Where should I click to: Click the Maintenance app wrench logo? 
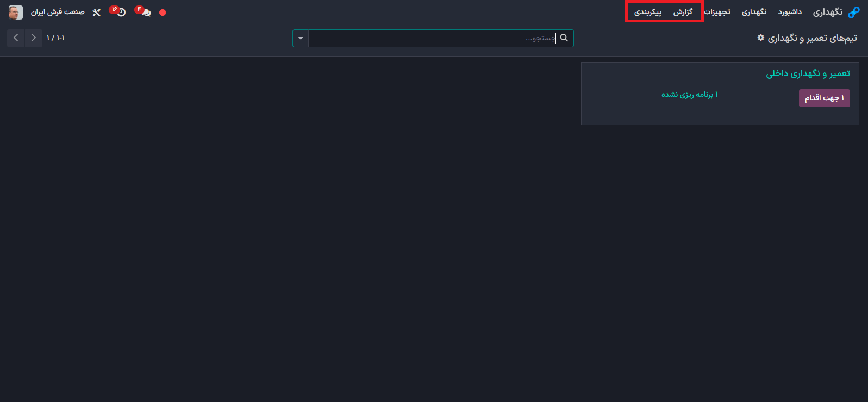tap(854, 12)
